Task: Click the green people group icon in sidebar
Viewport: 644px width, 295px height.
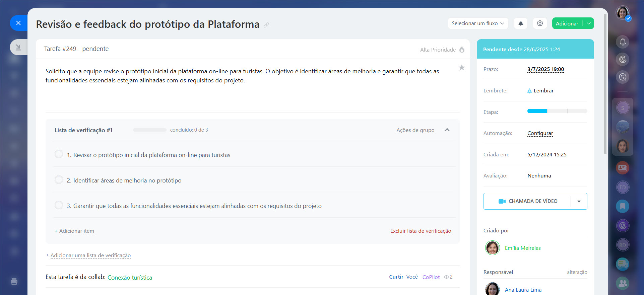Action: (623, 283)
